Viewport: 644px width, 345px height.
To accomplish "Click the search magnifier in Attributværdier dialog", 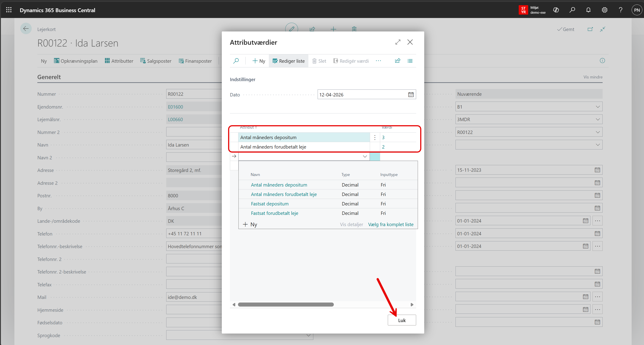I will pyautogui.click(x=236, y=61).
